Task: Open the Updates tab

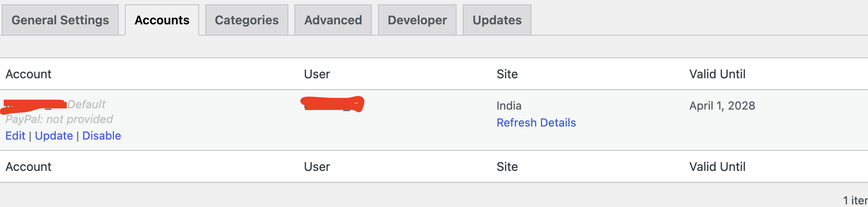Action: point(497,20)
